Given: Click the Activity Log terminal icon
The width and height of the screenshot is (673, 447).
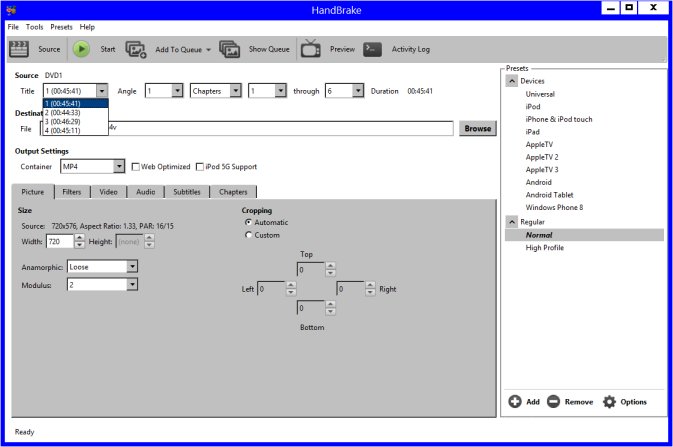Looking at the screenshot, I should 372,49.
